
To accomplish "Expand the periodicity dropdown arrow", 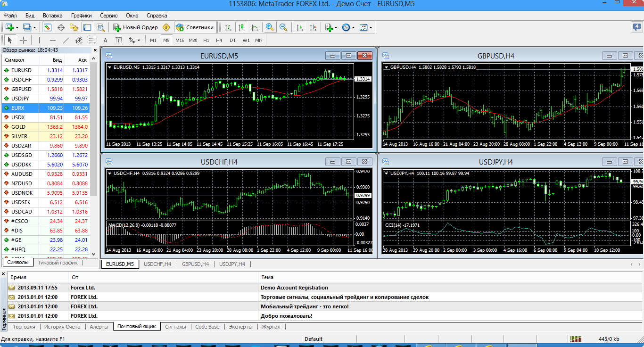I will [x=353, y=27].
